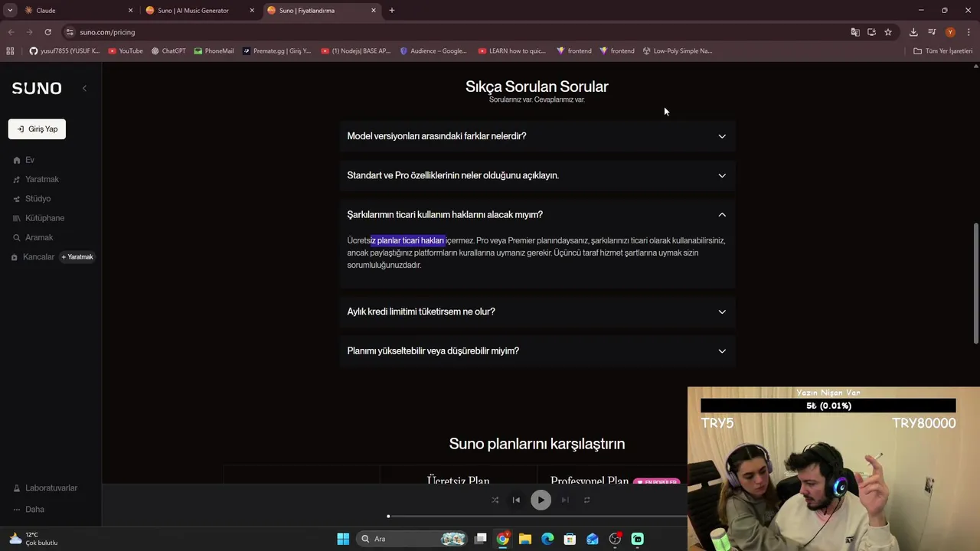
Task: Expand Aylık kredi limitimi tüketirsem question
Action: [537, 311]
